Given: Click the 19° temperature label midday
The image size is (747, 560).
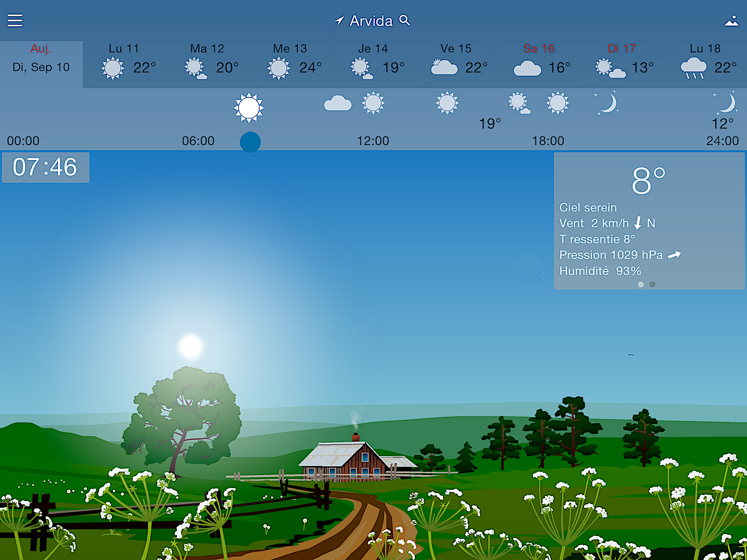Looking at the screenshot, I should point(489,124).
